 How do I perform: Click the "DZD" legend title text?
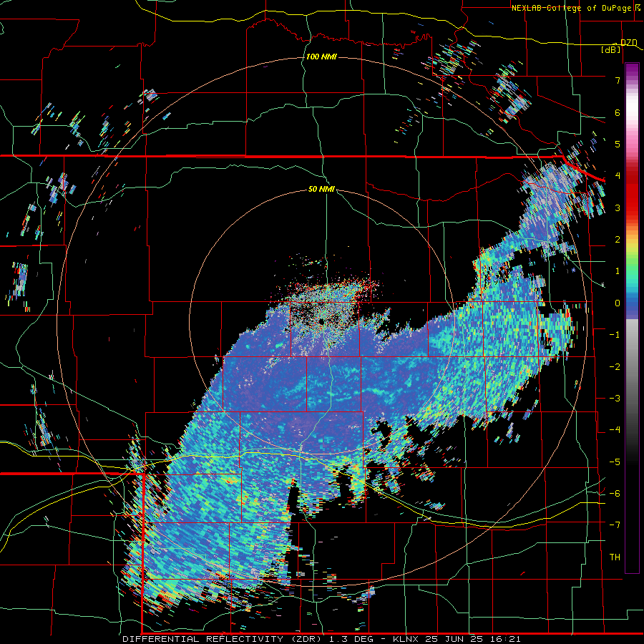(x=628, y=42)
